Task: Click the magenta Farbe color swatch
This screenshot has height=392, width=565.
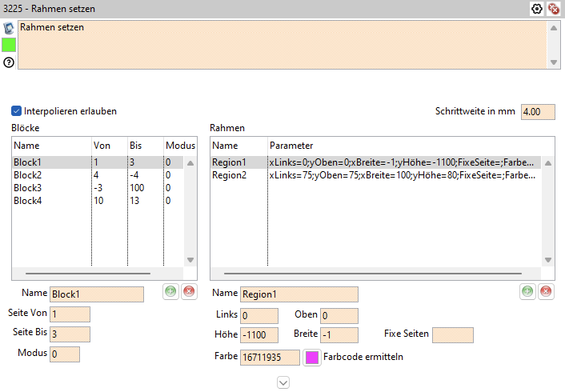Action: [311, 357]
